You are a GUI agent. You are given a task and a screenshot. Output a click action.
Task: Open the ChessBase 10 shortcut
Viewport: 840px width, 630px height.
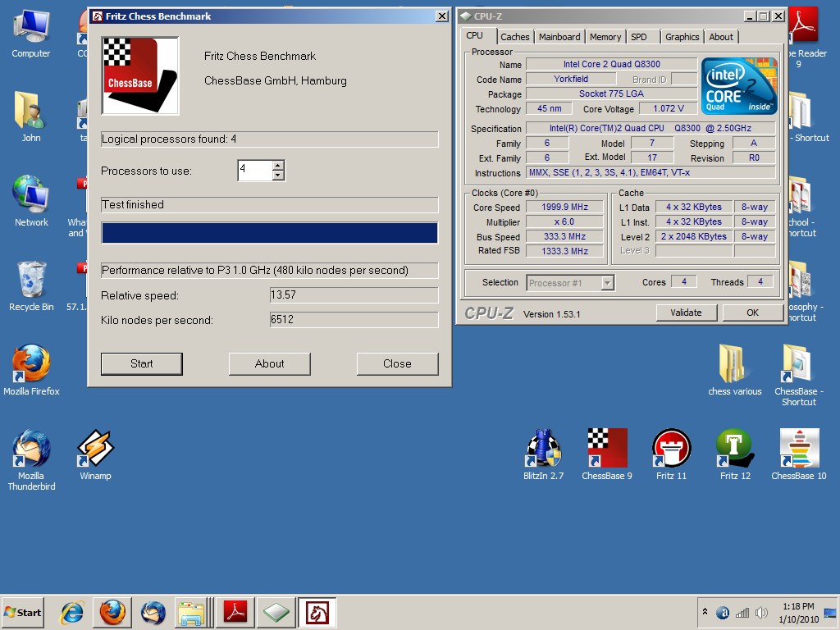click(x=799, y=454)
